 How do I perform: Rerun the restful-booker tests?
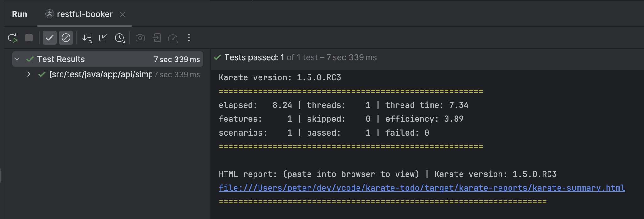13,38
